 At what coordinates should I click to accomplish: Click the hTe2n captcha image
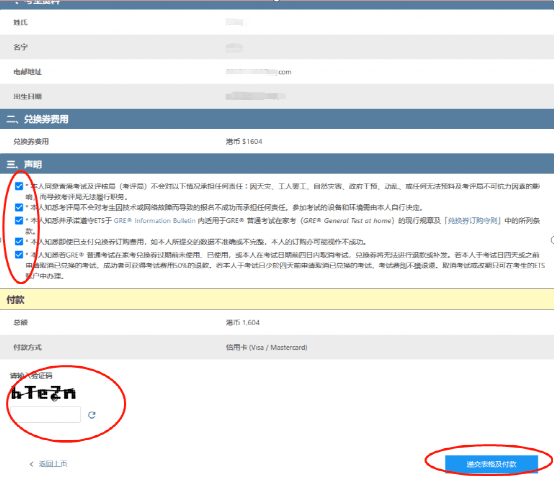[43, 393]
